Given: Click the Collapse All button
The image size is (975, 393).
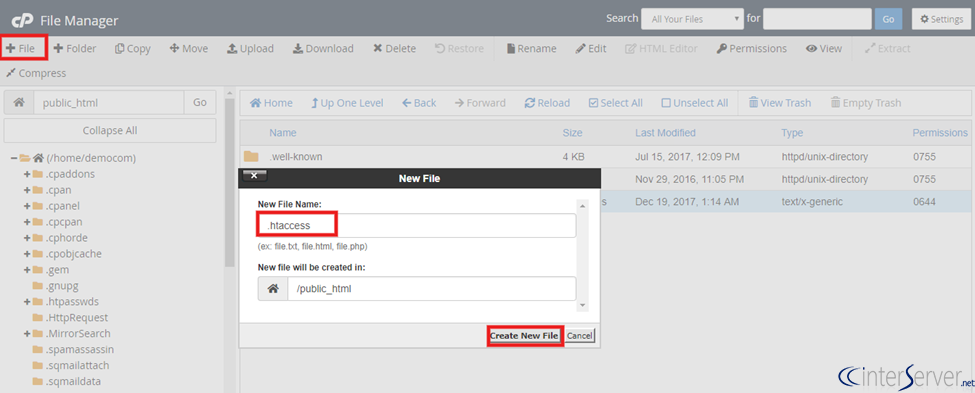Looking at the screenshot, I should (110, 131).
